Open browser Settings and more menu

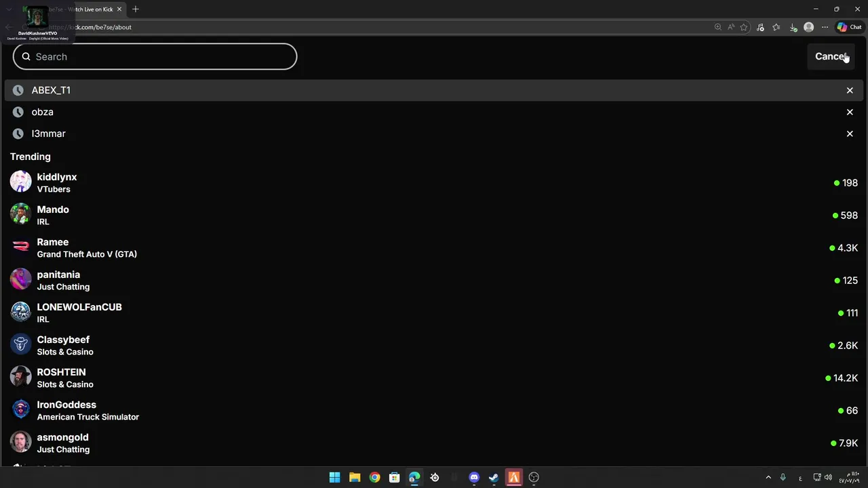point(825,27)
